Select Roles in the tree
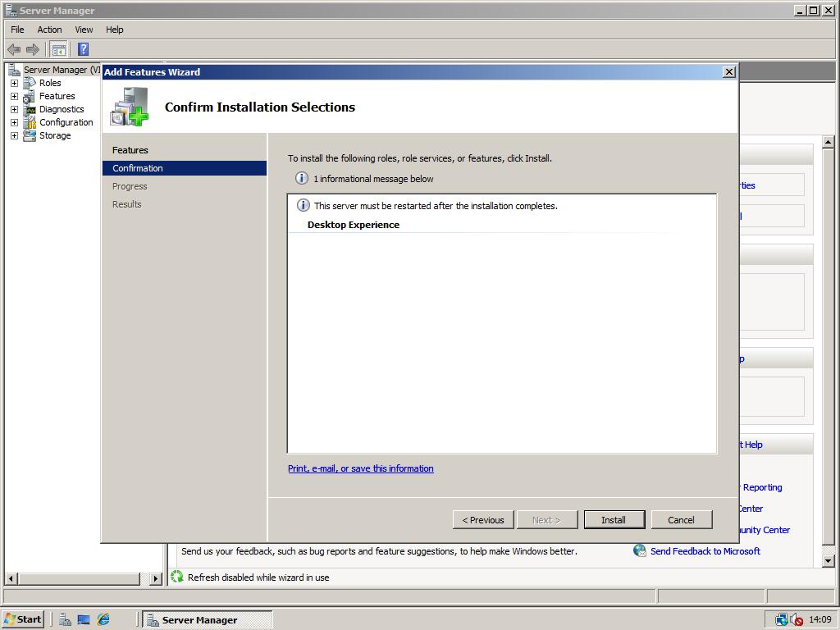The image size is (840, 630). [50, 83]
